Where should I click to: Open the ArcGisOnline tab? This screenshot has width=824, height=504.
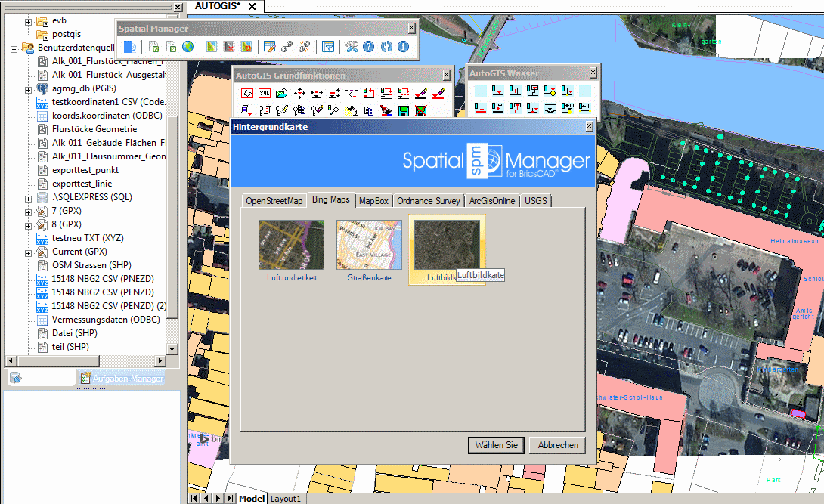pyautogui.click(x=492, y=201)
